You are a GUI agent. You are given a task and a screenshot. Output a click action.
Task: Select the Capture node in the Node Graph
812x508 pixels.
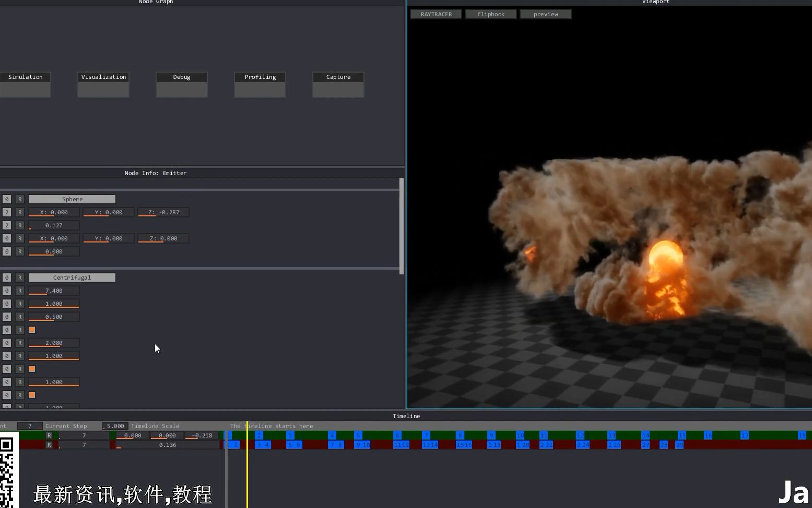tap(338, 84)
